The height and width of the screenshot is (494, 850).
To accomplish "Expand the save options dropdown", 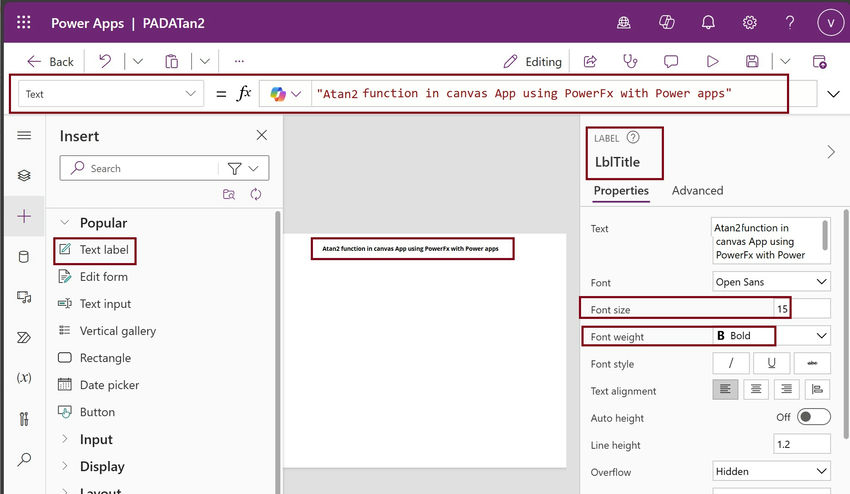I will pyautogui.click(x=785, y=61).
